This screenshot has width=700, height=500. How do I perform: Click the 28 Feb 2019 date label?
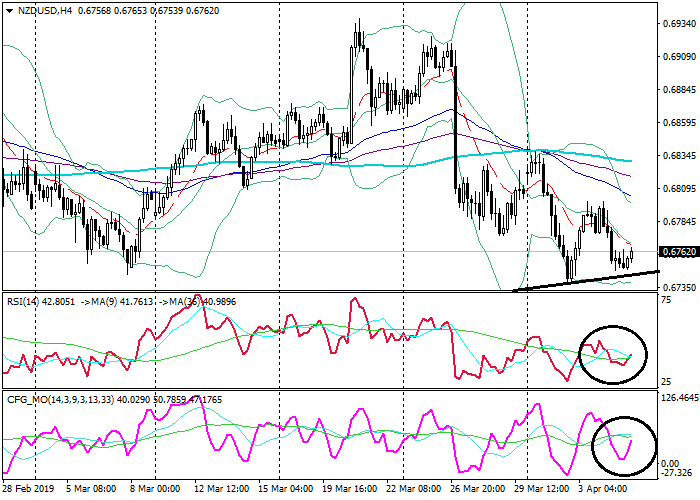(26, 489)
